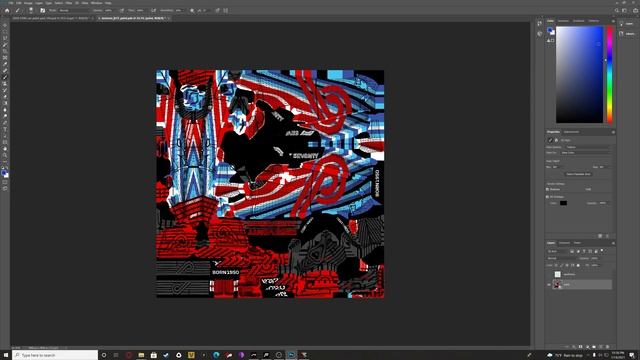This screenshot has height=360, width=640.
Task: Switch to the first document tab
Action: click(51, 18)
